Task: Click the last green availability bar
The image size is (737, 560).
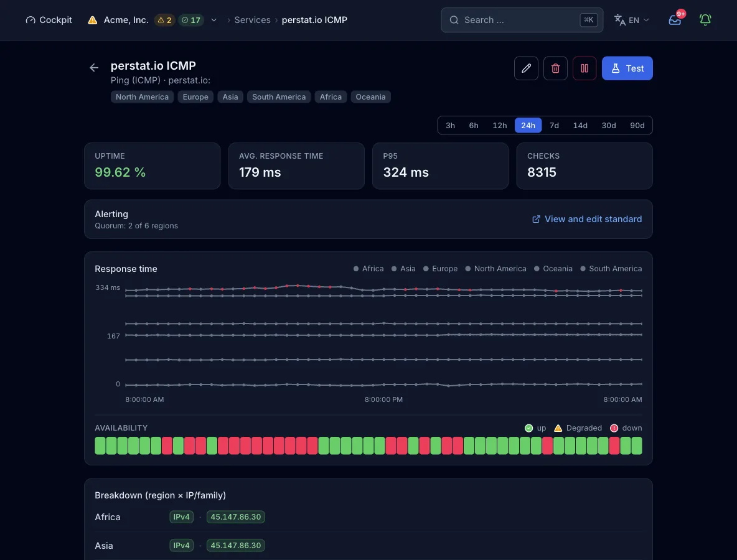Action: [x=637, y=446]
